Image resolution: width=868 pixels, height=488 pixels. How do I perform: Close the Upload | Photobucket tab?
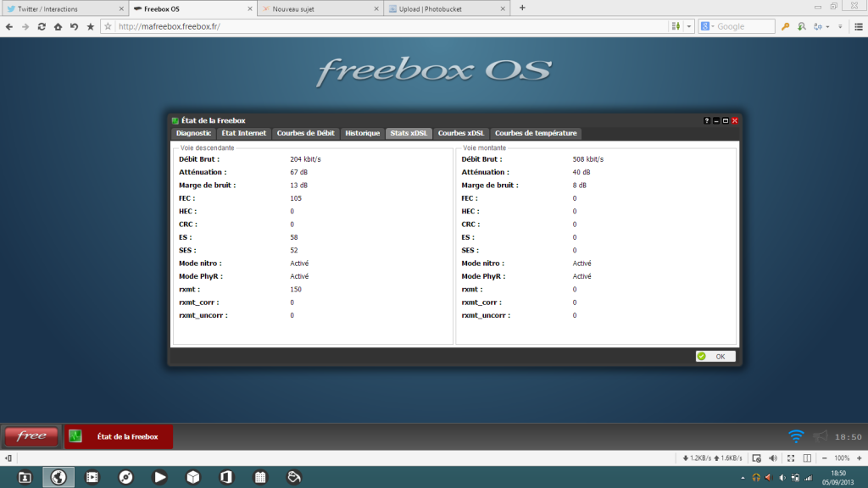(503, 8)
